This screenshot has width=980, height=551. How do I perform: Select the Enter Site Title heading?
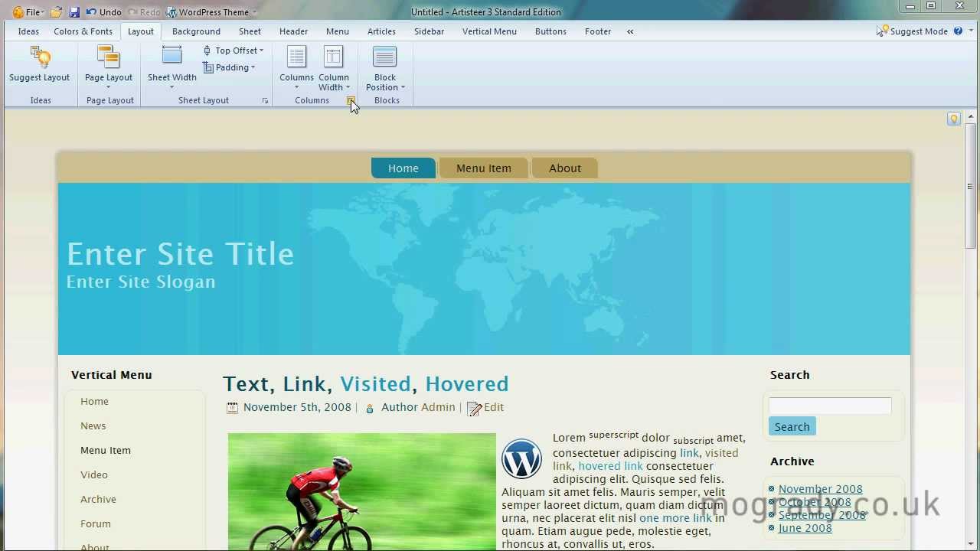[x=180, y=254]
